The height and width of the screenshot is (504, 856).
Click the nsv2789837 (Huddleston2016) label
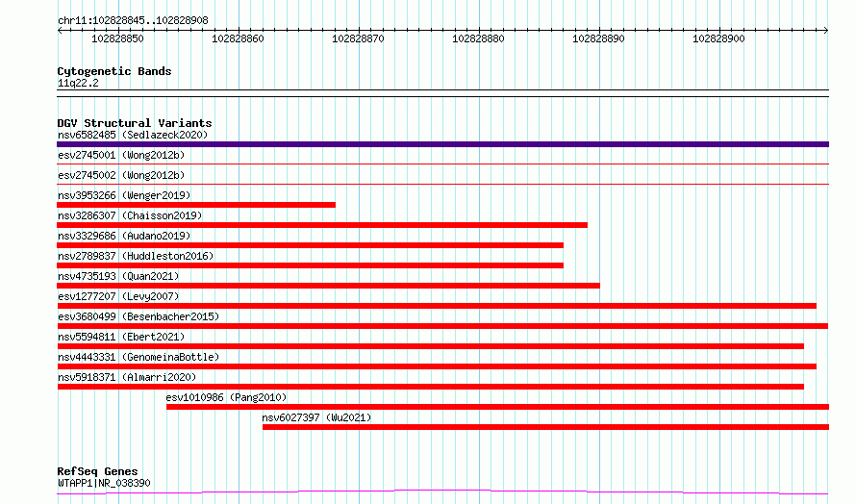[x=136, y=256]
